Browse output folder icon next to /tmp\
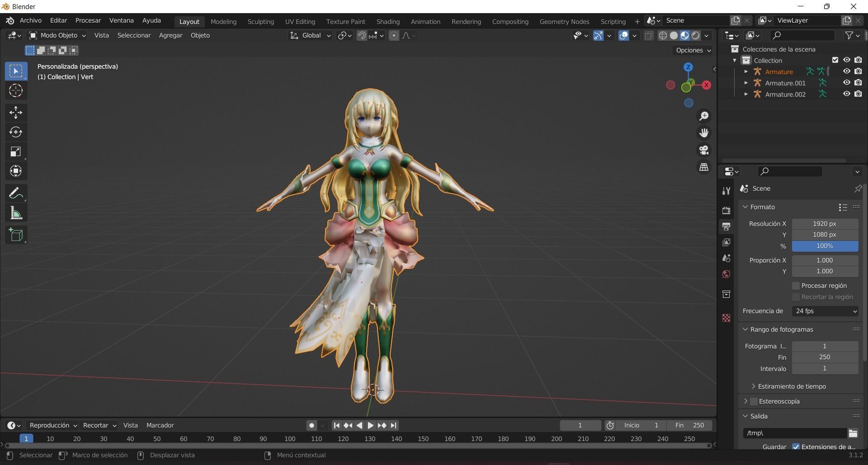Screen dimensions: 868x465 853,433
